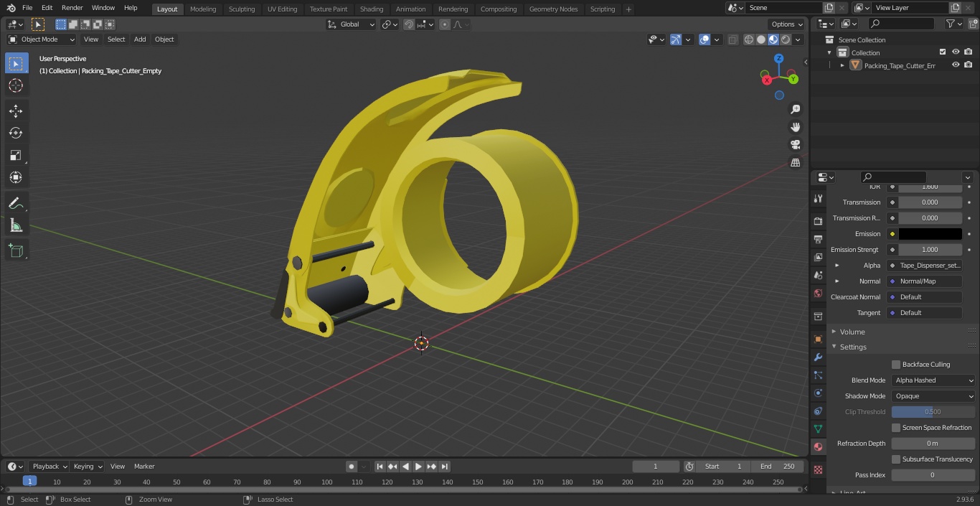Open the Texture properties tab
The image size is (980, 506).
pos(818,469)
